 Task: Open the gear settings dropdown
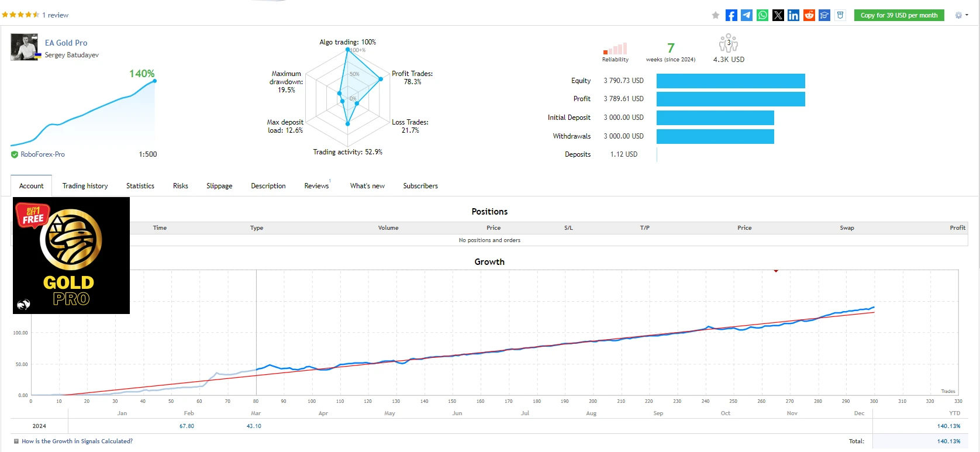pyautogui.click(x=961, y=15)
